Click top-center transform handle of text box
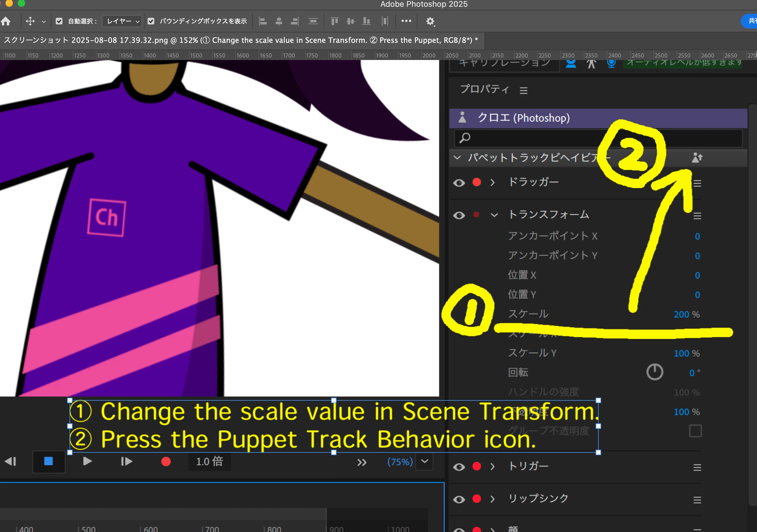This screenshot has height=532, width=757. pyautogui.click(x=334, y=400)
